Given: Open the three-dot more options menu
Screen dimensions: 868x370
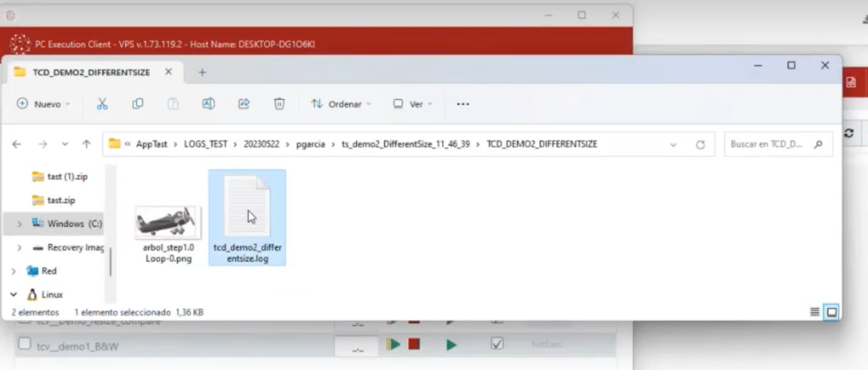Looking at the screenshot, I should point(463,104).
